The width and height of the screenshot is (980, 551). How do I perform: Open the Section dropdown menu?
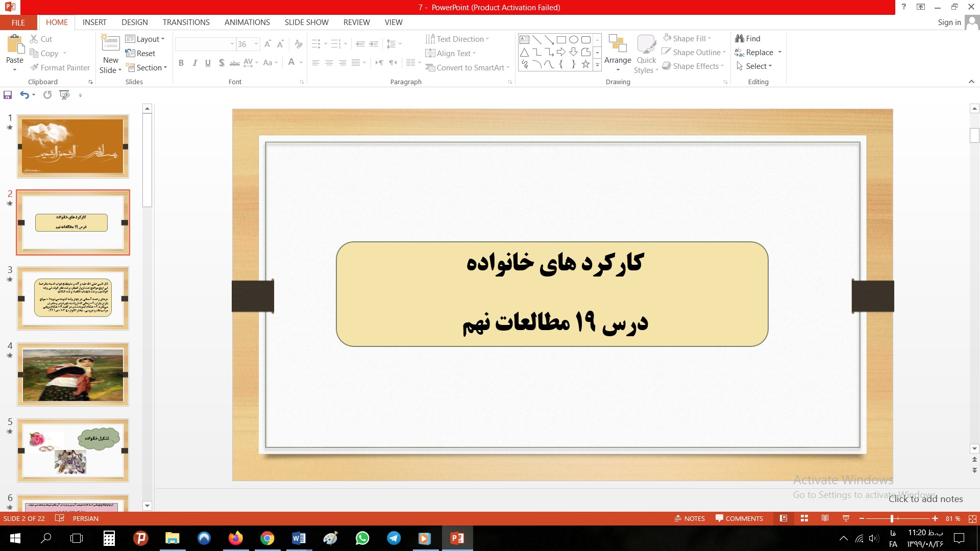coord(146,68)
